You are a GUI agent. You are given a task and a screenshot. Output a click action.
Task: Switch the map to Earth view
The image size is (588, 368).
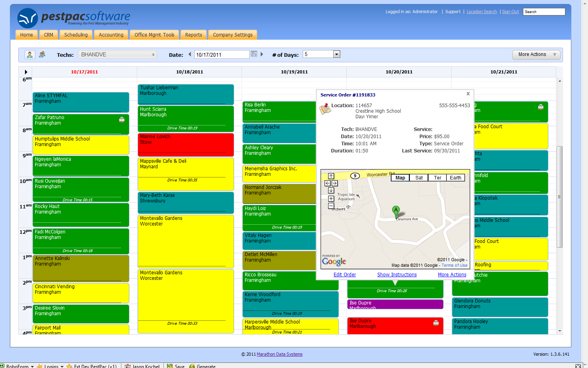(x=455, y=177)
